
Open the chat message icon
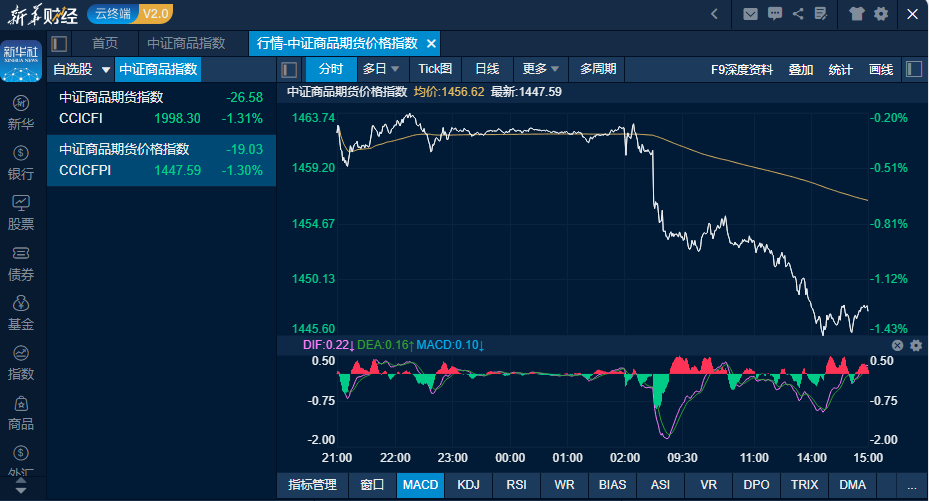[x=775, y=14]
